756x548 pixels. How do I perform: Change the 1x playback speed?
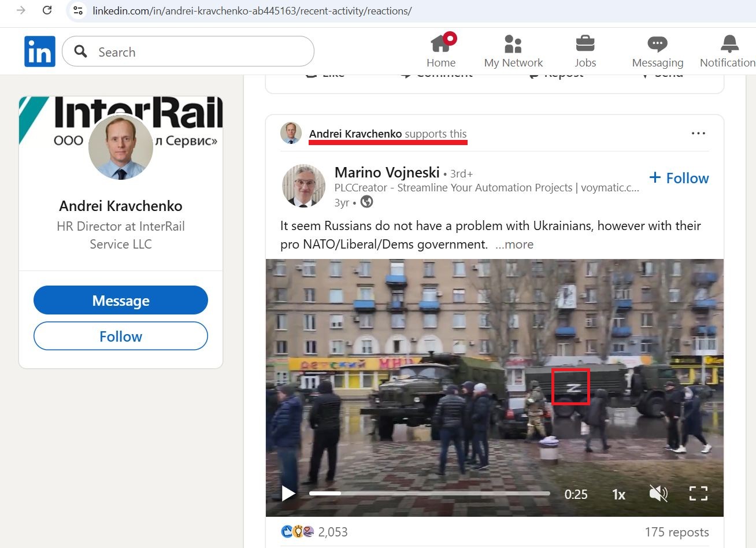click(x=618, y=494)
